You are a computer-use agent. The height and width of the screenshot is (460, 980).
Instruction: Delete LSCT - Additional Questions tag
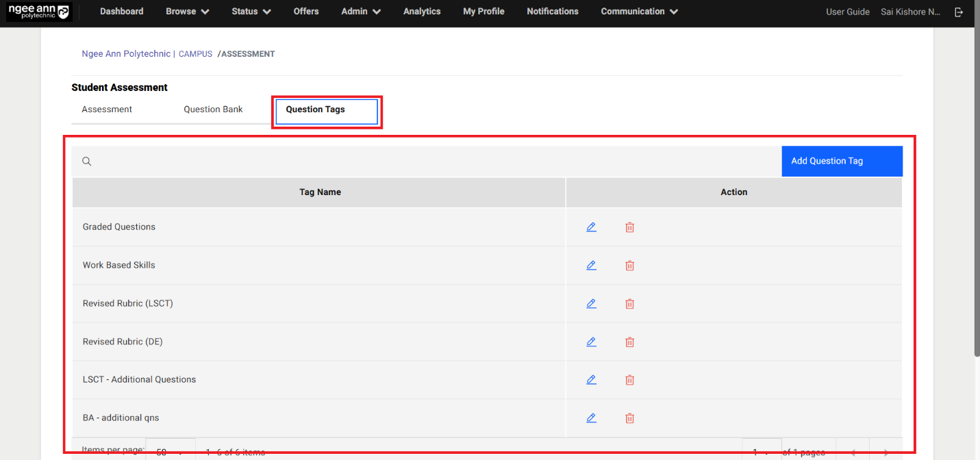click(629, 380)
